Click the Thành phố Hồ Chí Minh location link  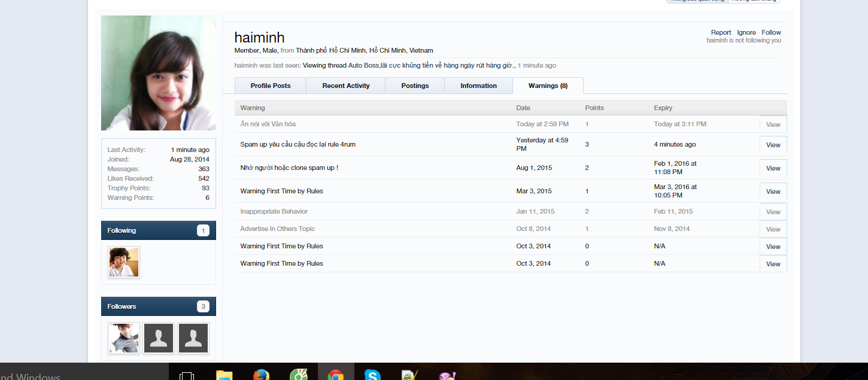[365, 50]
